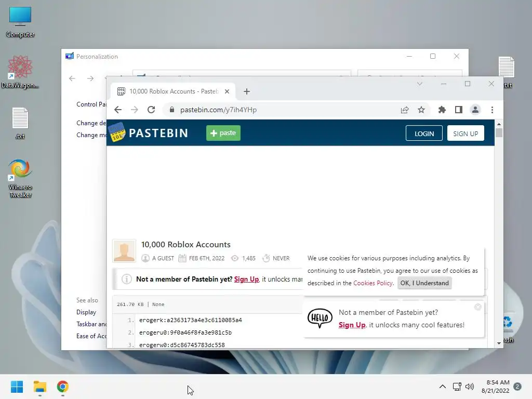Viewport: 532px width, 399px height.
Task: Dismiss the HELLO signup popup
Action: (x=478, y=307)
